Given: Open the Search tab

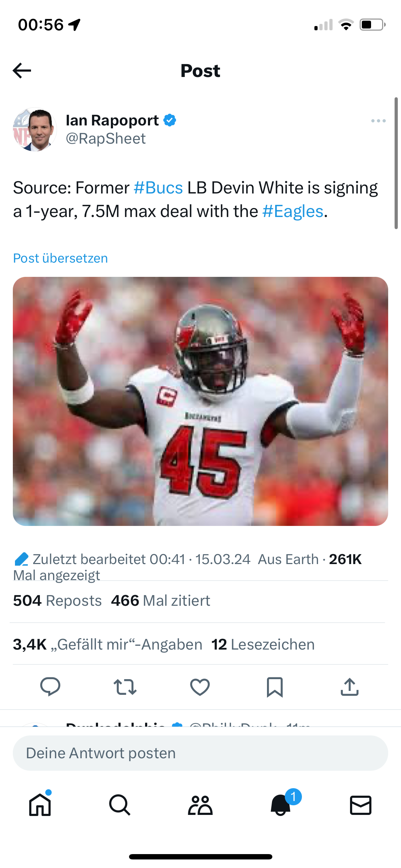Looking at the screenshot, I should [x=120, y=805].
